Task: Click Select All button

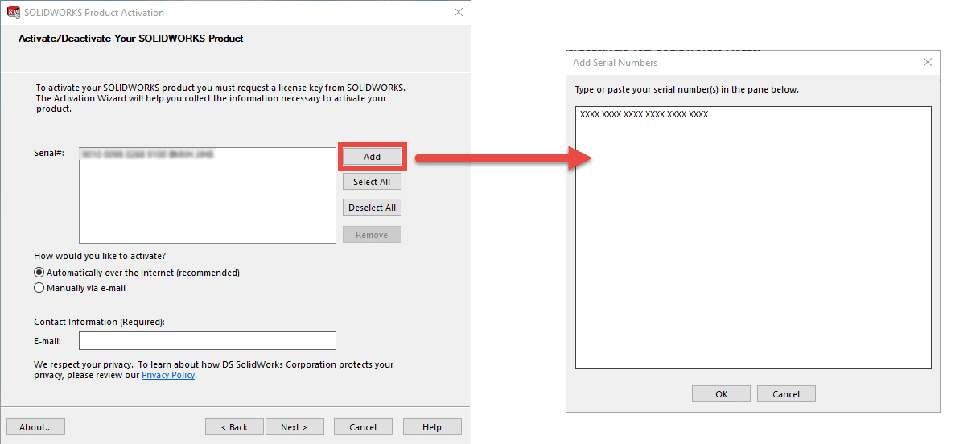Action: pos(372,182)
